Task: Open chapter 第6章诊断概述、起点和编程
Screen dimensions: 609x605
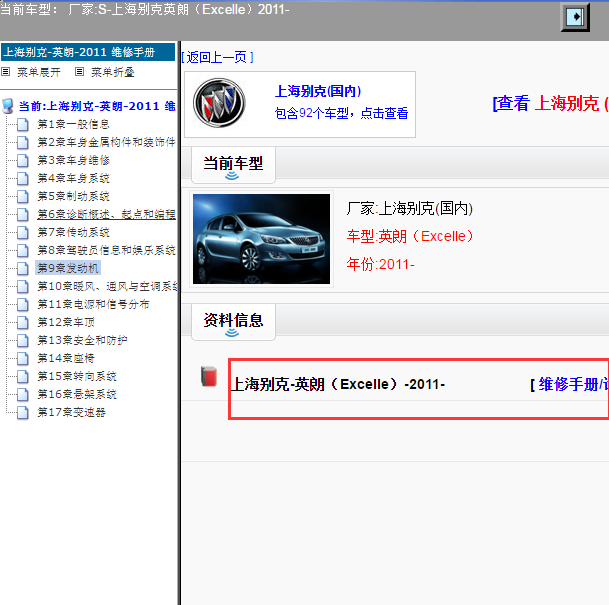Action: 106,214
